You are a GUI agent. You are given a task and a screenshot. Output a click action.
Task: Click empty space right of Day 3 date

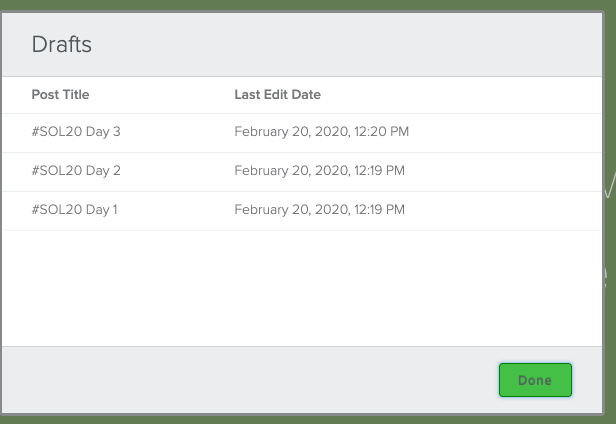510,131
